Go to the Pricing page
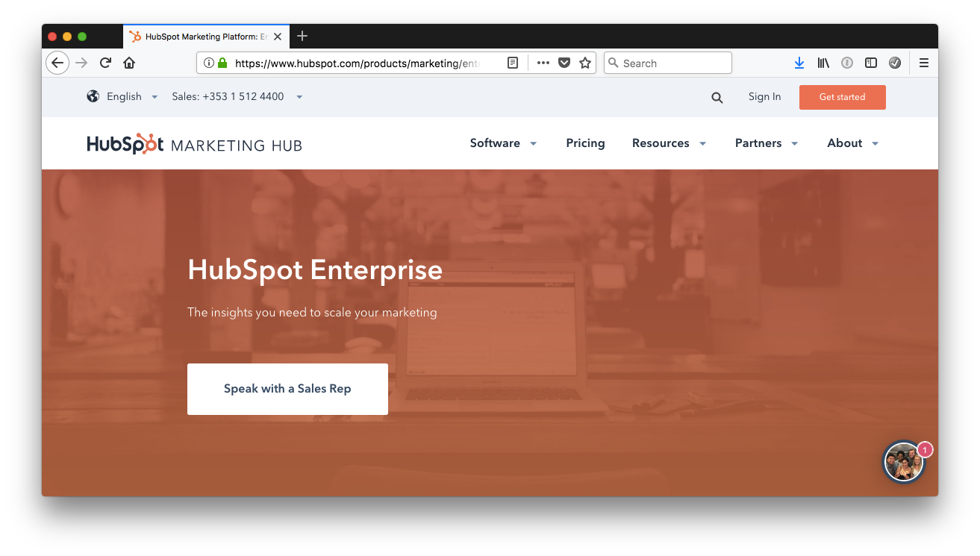The image size is (980, 556). tap(585, 143)
